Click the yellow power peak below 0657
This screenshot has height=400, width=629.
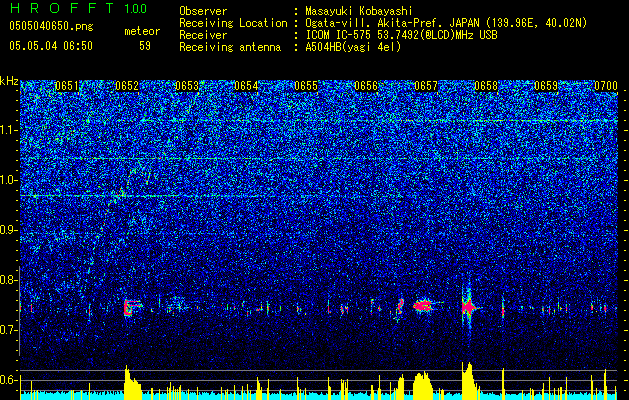coord(423,385)
